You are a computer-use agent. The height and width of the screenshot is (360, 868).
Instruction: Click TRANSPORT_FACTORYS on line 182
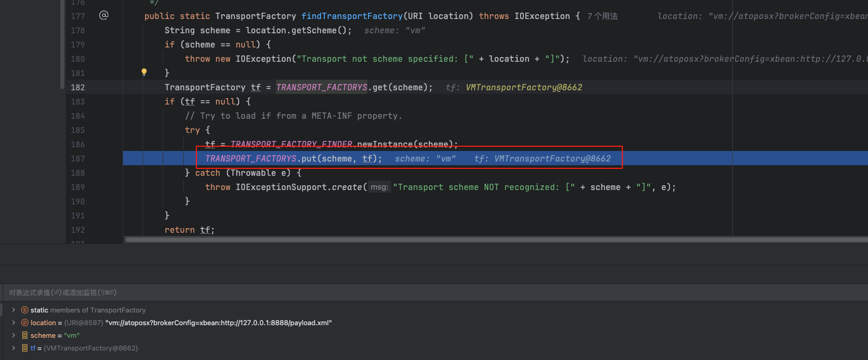(322, 87)
